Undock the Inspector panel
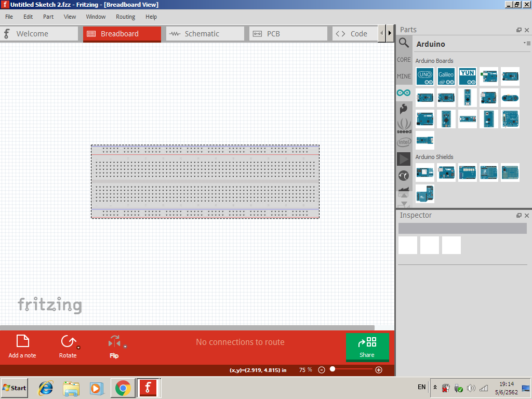Viewport: 532px width, 399px height. [519, 216]
